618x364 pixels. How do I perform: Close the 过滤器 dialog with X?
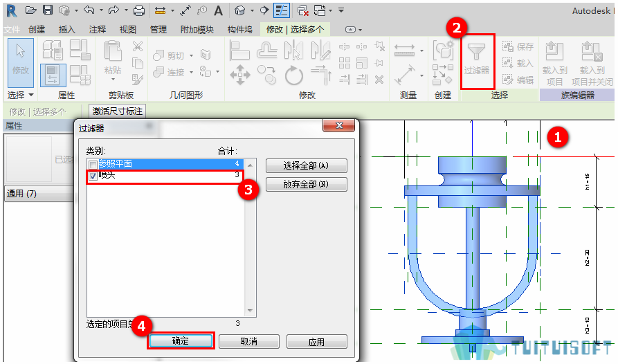pyautogui.click(x=338, y=126)
